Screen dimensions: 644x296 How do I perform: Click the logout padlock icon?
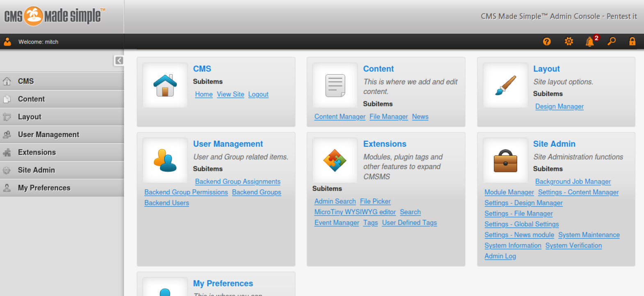point(632,41)
